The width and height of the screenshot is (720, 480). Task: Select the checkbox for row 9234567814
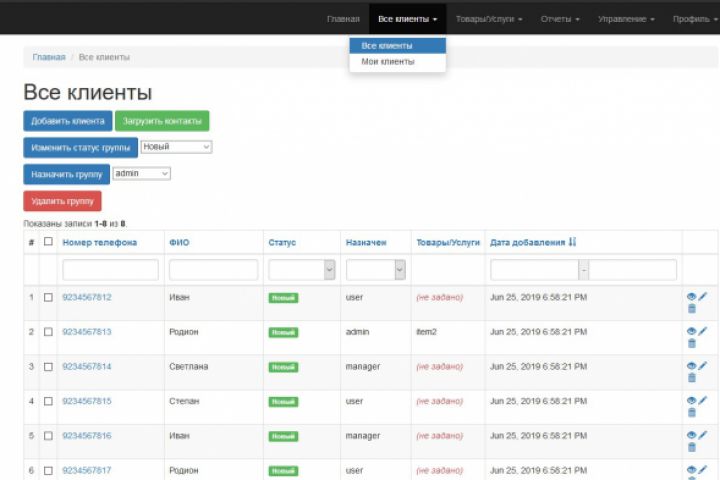coord(48,367)
